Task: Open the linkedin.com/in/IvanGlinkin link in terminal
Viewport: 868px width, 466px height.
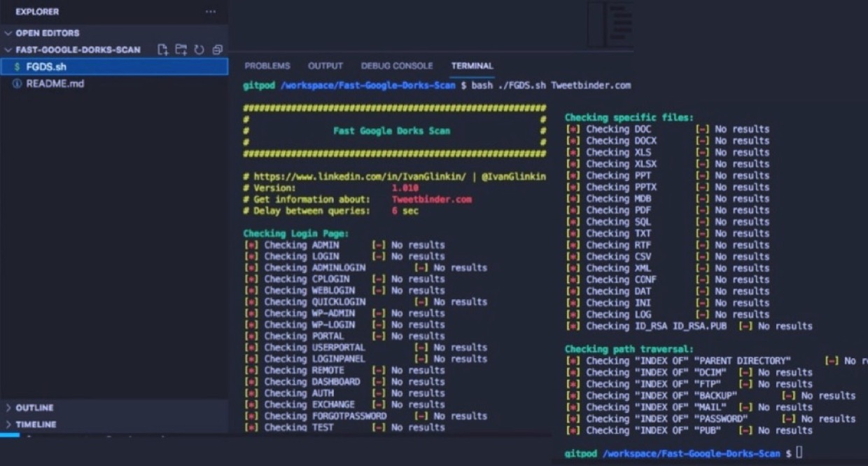Action: [360, 177]
